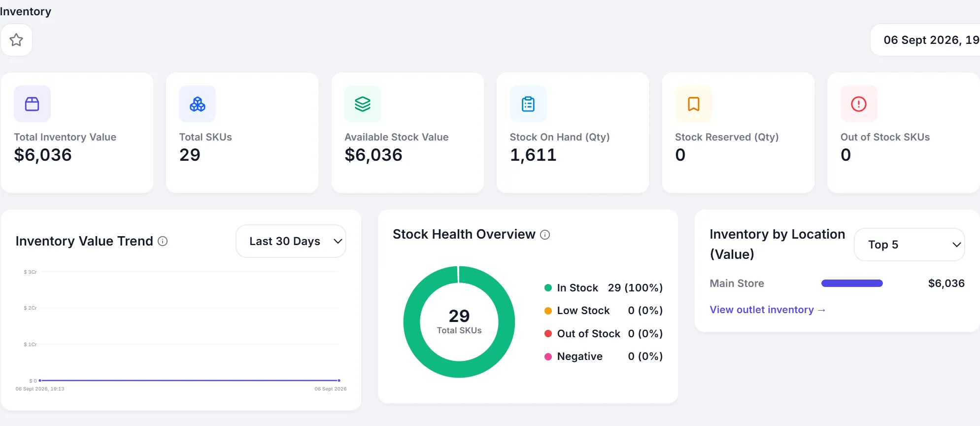Click the trend line end point
Image resolution: width=980 pixels, height=426 pixels.
tap(339, 381)
